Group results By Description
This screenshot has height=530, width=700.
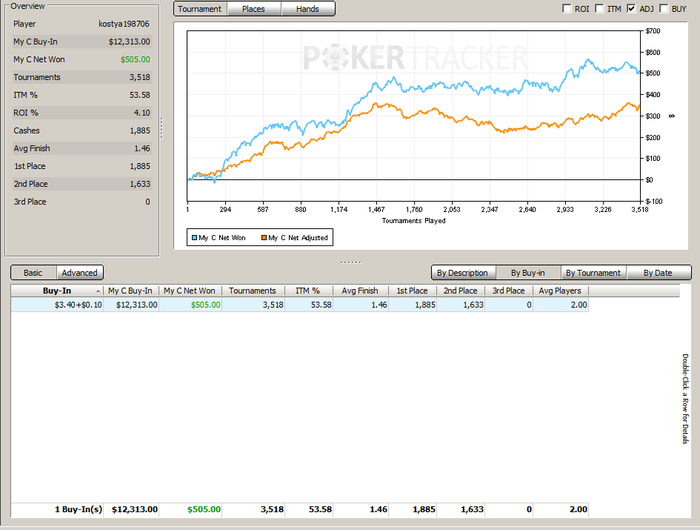click(462, 273)
